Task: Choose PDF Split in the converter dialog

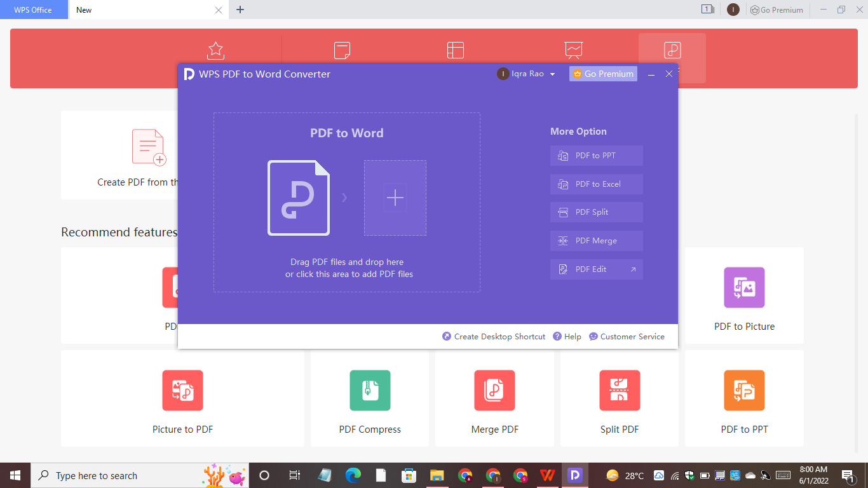Action: [x=597, y=212]
